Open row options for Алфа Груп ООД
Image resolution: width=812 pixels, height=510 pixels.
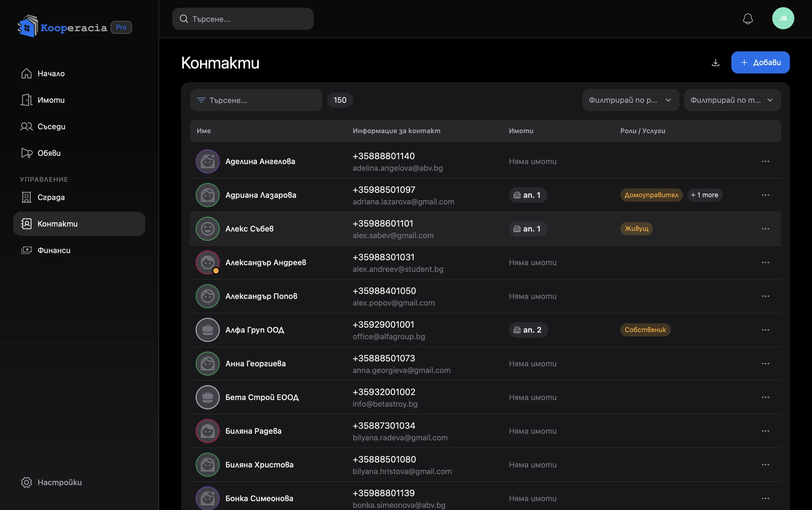point(766,330)
